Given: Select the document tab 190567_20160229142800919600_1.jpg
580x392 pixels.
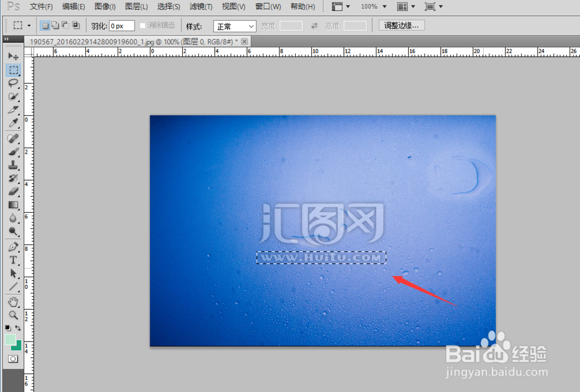Looking at the screenshot, I should tap(134, 42).
